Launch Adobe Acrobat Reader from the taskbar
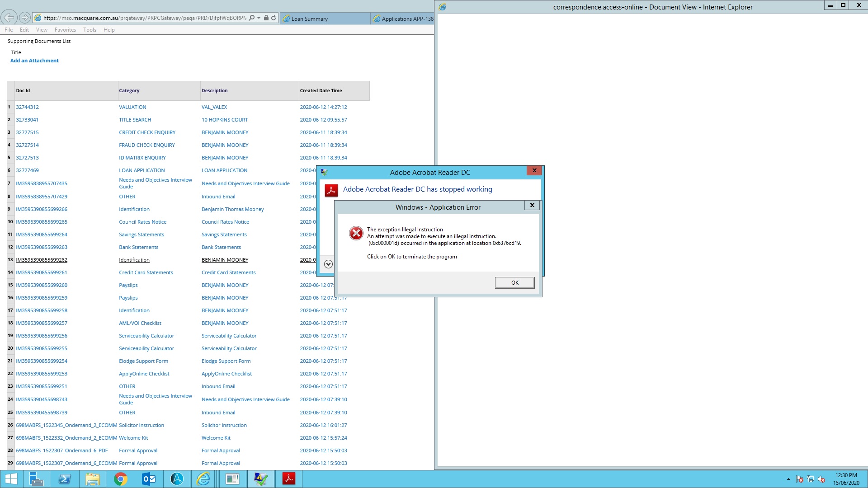Image resolution: width=868 pixels, height=488 pixels. tap(289, 479)
